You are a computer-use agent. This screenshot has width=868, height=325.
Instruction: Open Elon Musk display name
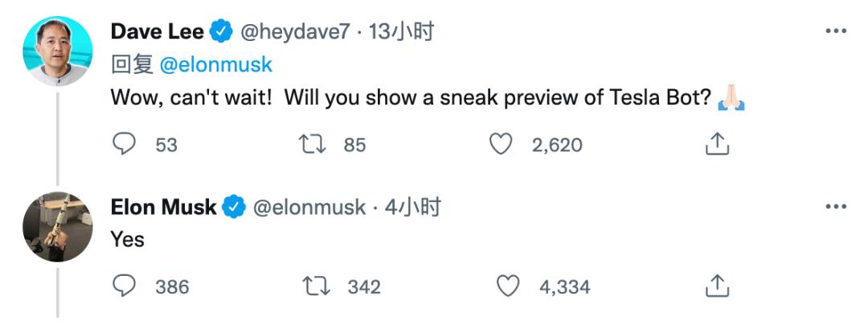[163, 208]
